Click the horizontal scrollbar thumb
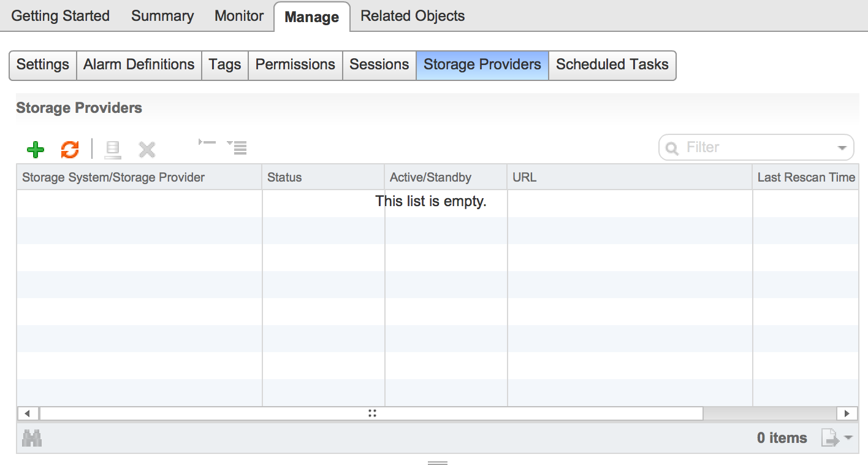The height and width of the screenshot is (465, 868). pyautogui.click(x=371, y=413)
